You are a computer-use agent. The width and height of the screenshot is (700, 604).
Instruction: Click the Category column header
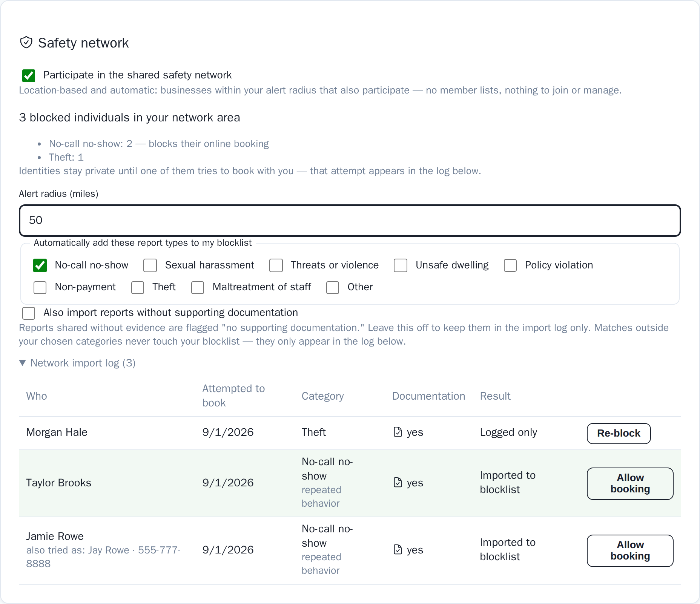322,396
